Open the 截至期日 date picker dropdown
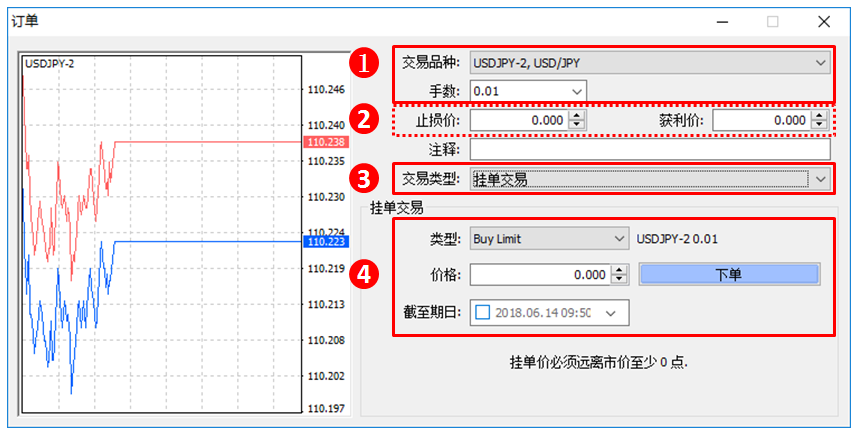858x437 pixels. tap(611, 312)
